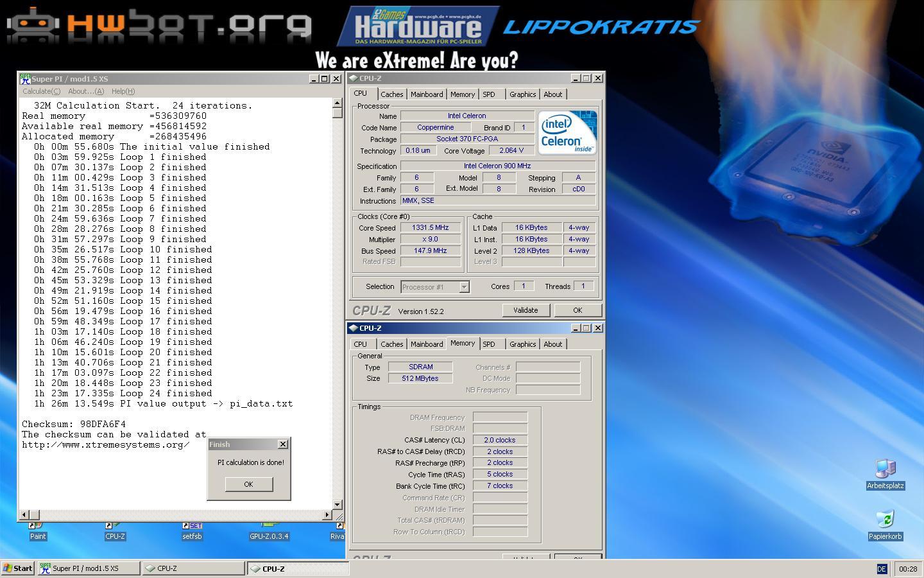Click the Super PI title bar icon

pos(25,78)
